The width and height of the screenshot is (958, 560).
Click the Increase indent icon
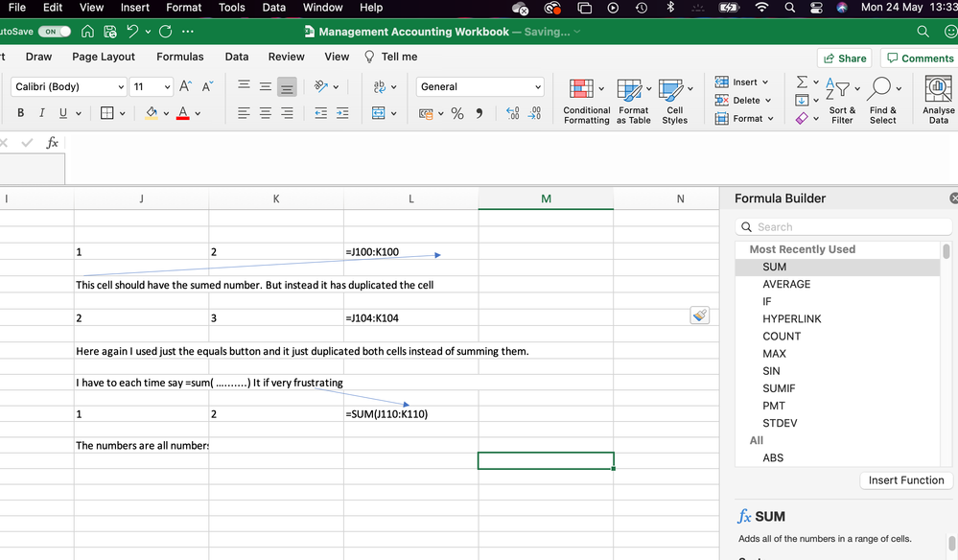click(342, 113)
